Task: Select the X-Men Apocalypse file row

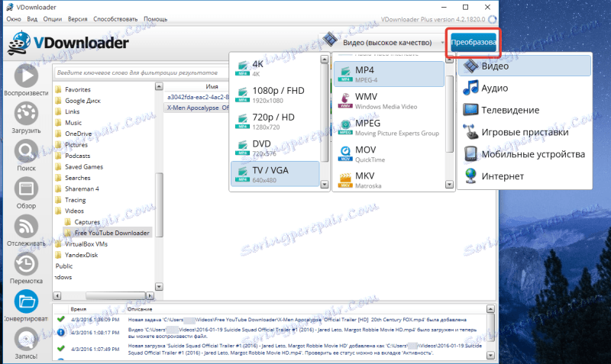Action: tap(197, 108)
